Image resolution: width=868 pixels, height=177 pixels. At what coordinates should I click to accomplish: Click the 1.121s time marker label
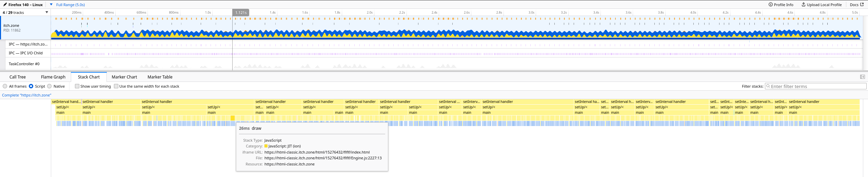tap(241, 13)
